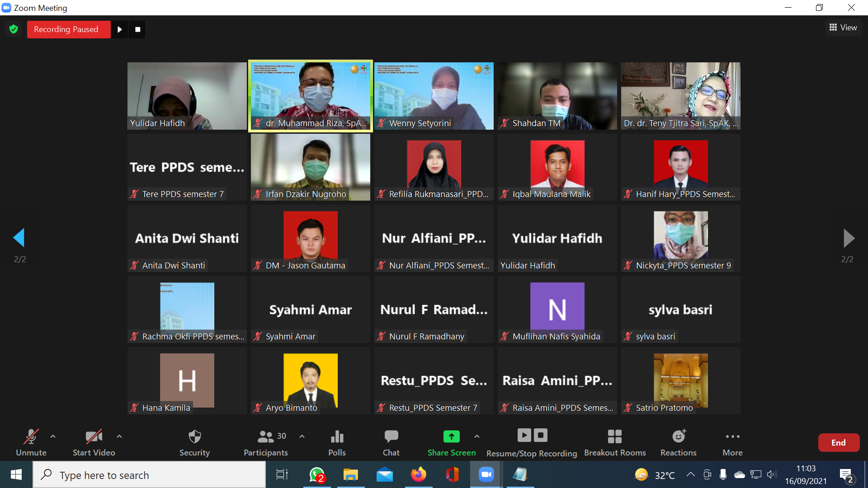The width and height of the screenshot is (868, 488).
Task: Go to previous participant page with the left arrow
Action: coord(19,238)
